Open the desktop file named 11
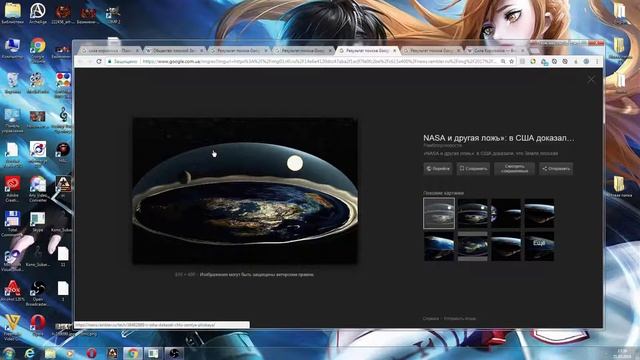The height and width of the screenshot is (360, 640). [x=63, y=256]
